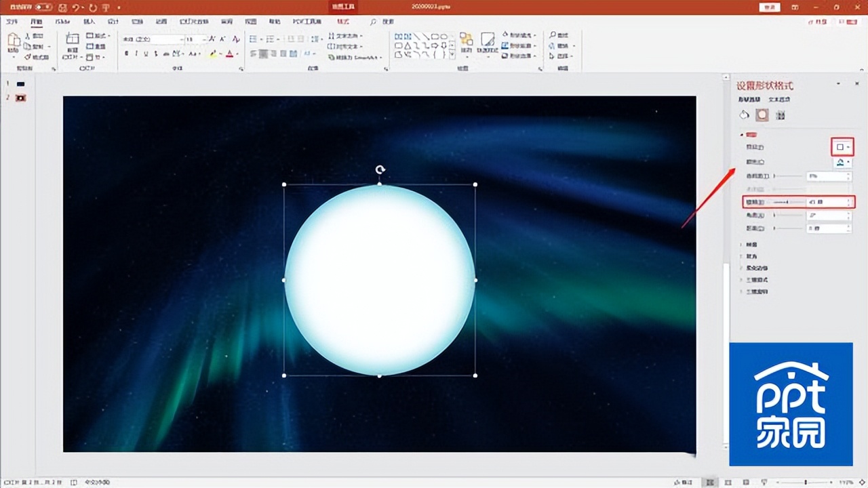Open Shape Effects in the Drawing group
The image size is (868, 488).
(x=519, y=56)
